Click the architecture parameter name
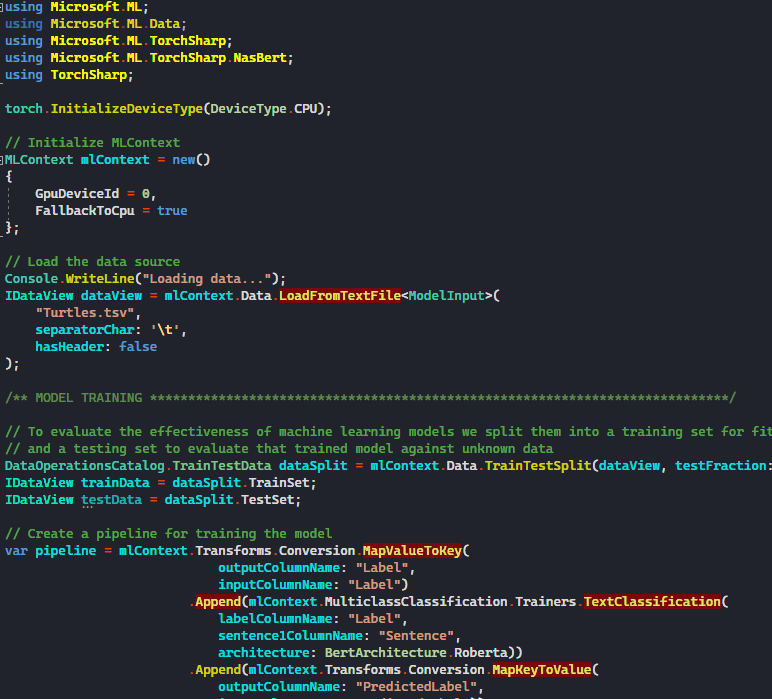The height and width of the screenshot is (699, 772). [x=264, y=653]
